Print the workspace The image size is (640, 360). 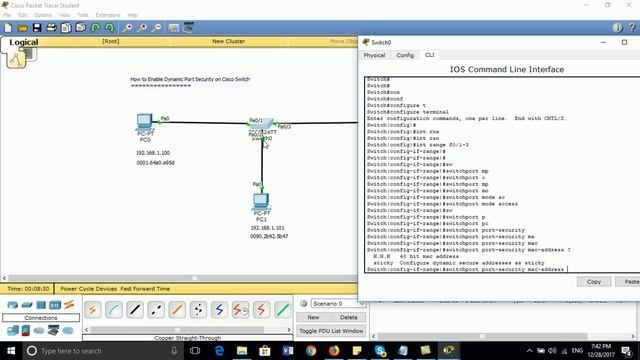pos(51,28)
